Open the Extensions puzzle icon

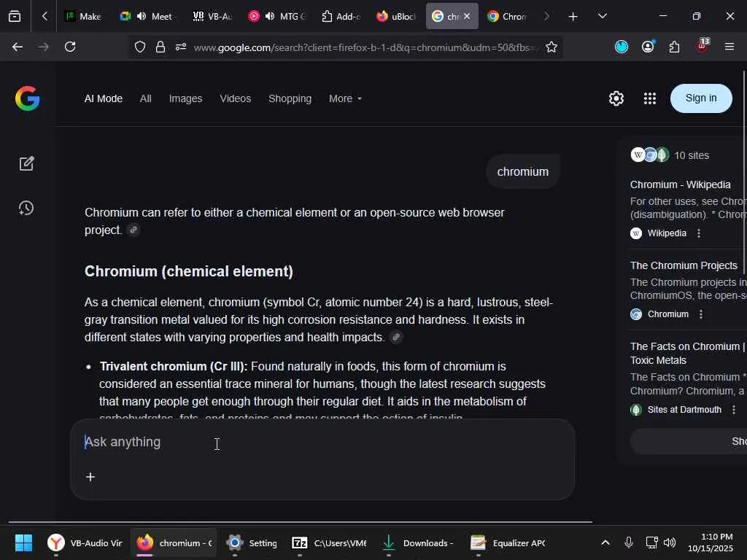[675, 47]
